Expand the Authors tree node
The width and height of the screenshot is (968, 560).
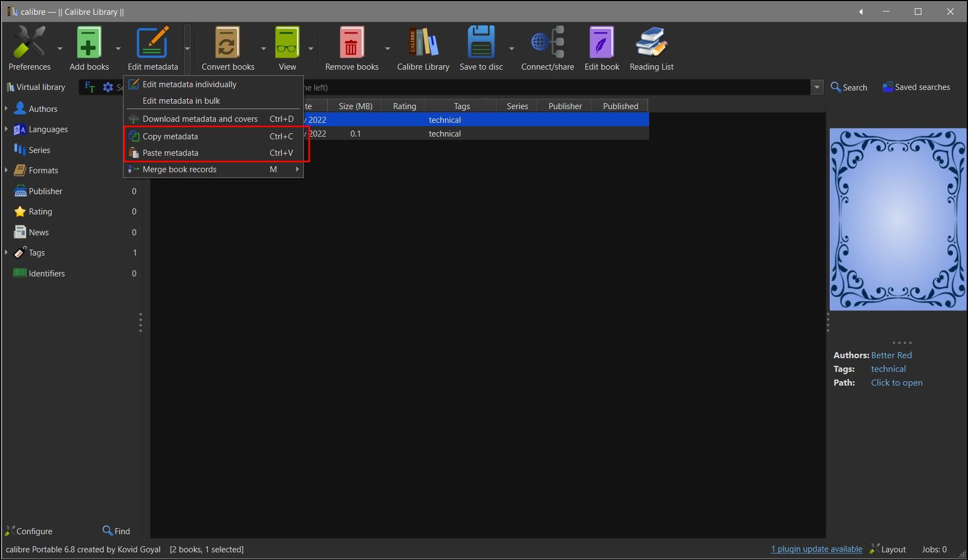[6, 109]
